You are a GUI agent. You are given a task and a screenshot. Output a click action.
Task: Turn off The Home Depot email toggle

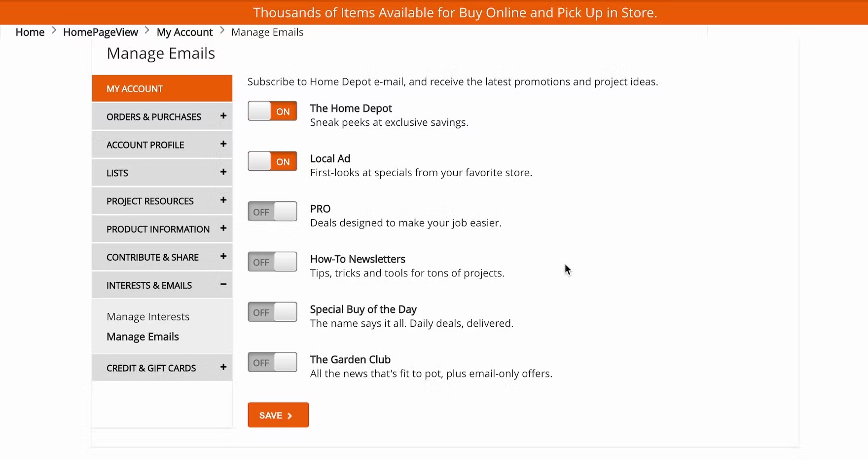point(272,111)
